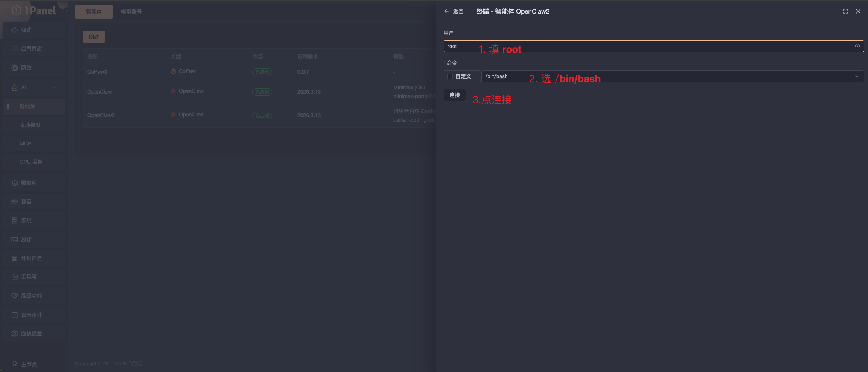This screenshot has width=868, height=372.
Task: Select the 本地模型 local model menu item
Action: 30,125
